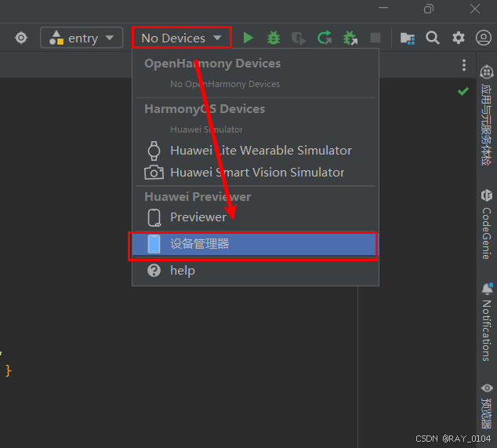This screenshot has width=497, height=448.
Task: Click the Search magnifier icon
Action: (x=433, y=38)
